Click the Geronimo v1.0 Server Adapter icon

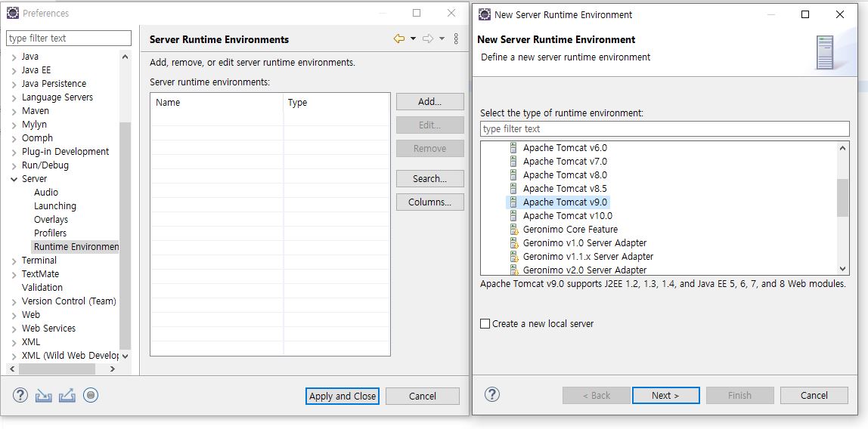coord(513,242)
